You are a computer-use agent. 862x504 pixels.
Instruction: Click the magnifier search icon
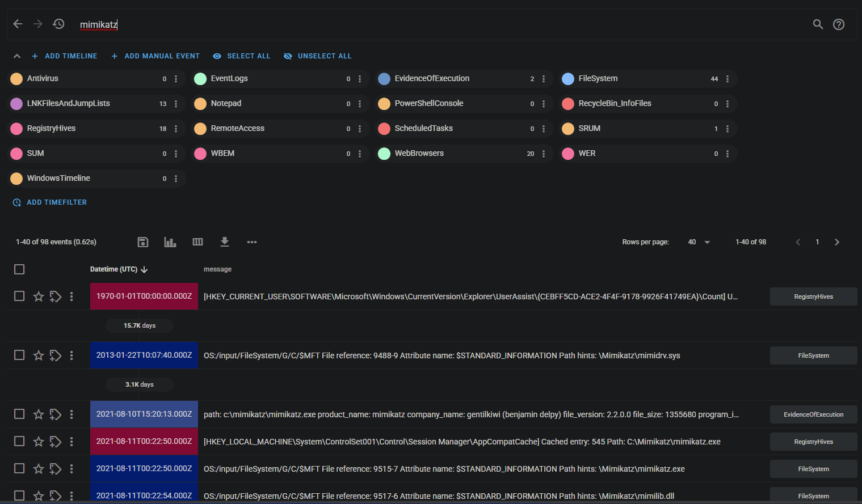pos(818,24)
